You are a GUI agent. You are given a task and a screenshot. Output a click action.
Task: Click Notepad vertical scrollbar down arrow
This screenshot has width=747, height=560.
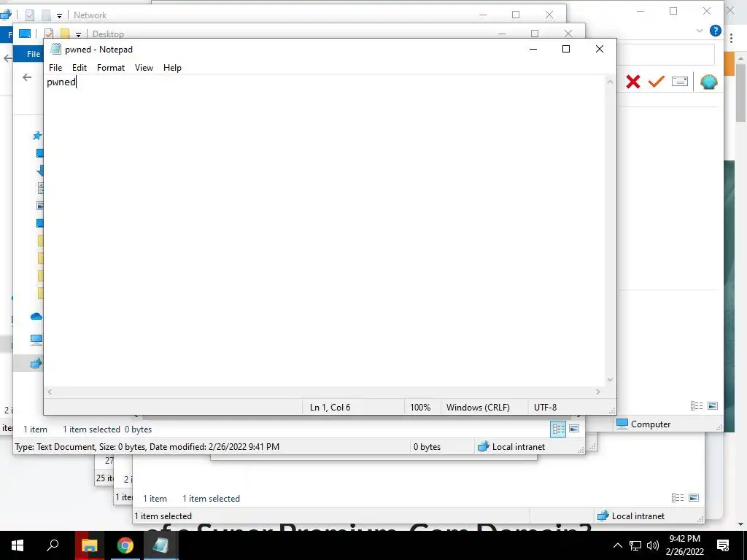(x=610, y=380)
